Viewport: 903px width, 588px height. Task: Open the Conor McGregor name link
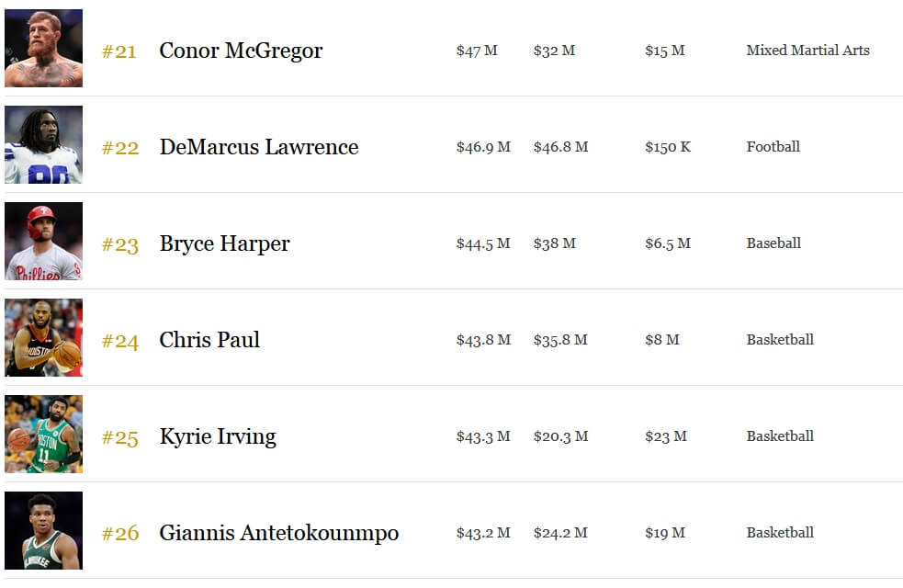click(x=241, y=51)
